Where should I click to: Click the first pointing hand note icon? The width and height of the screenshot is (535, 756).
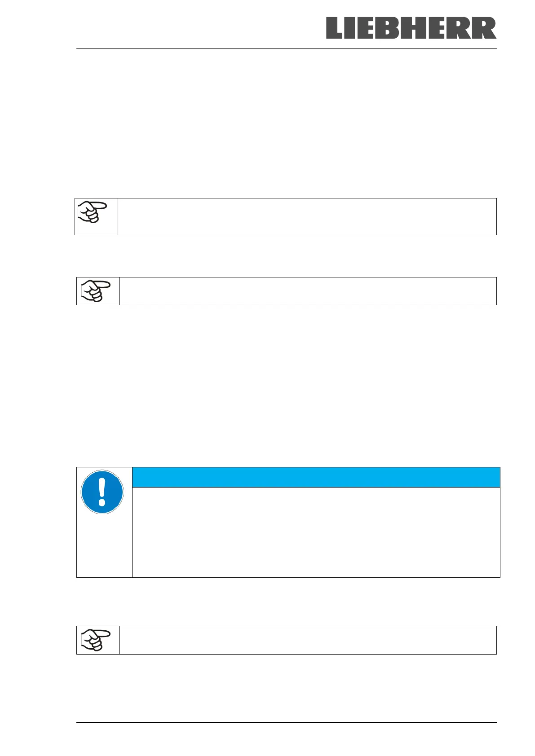coord(93,212)
